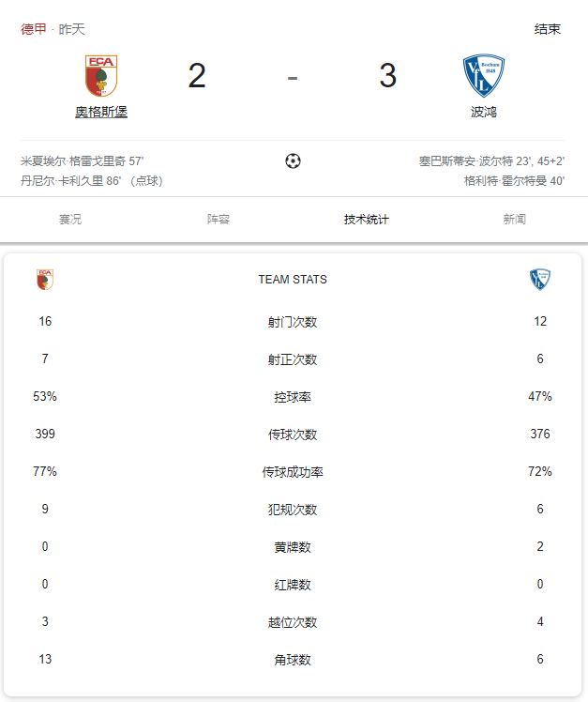The height and width of the screenshot is (702, 588).
Task: Click the soccer ball goals icon
Action: (293, 160)
